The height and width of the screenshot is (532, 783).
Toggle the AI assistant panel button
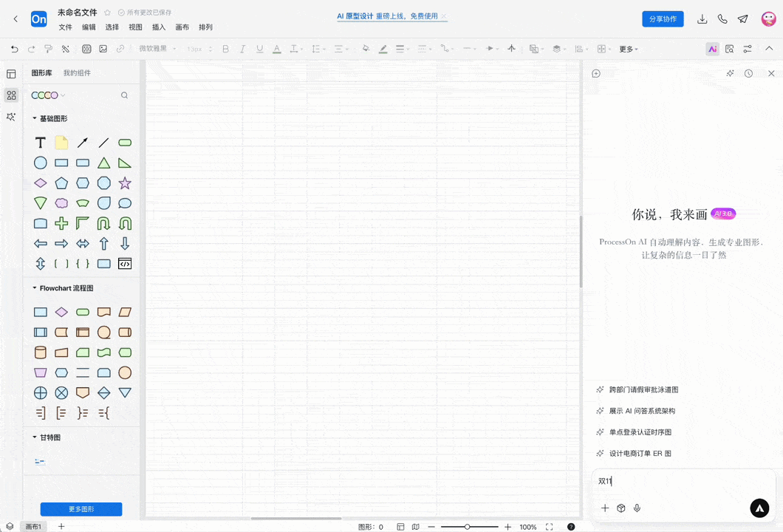pos(713,49)
